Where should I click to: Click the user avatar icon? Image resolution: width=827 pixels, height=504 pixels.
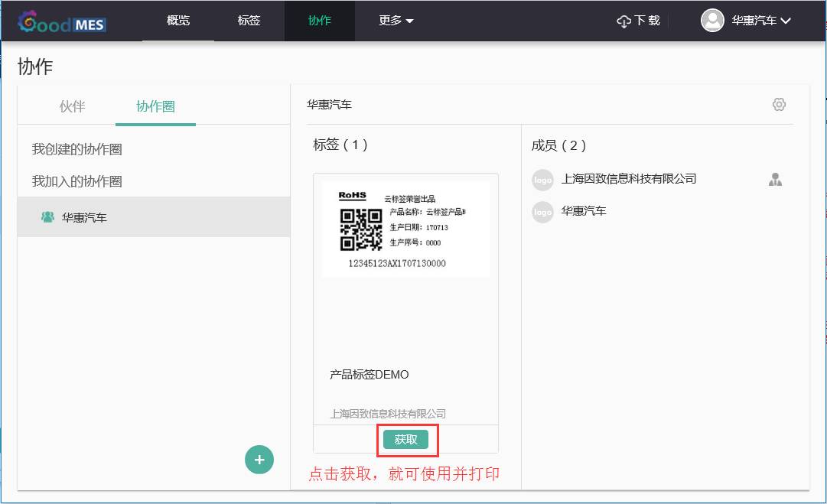[x=712, y=21]
